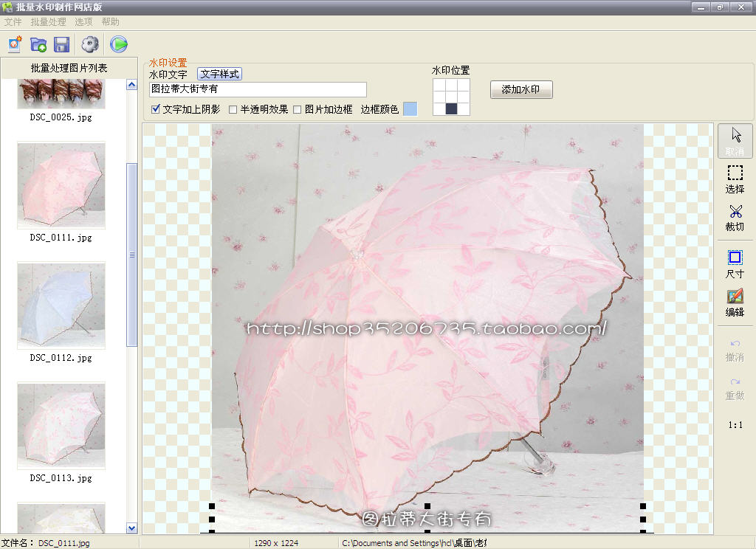Click the 批量处理图片列表 panel header
Viewport: 756px width, 549px height.
tap(69, 68)
